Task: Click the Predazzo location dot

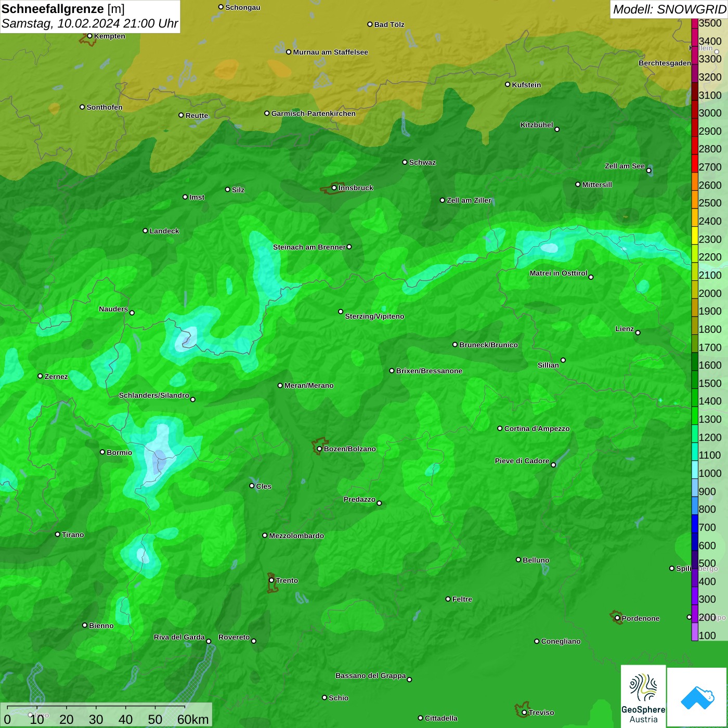Action: [379, 503]
